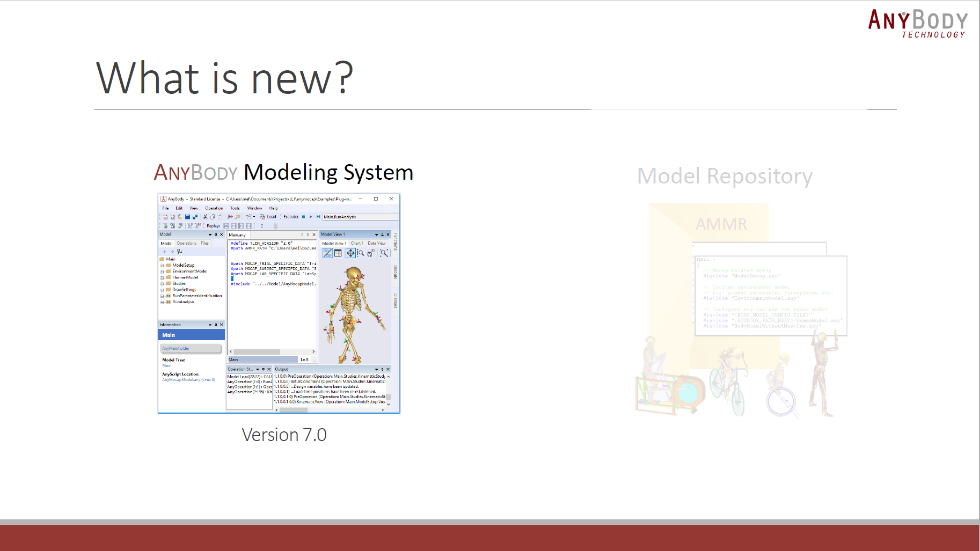Expand the RunParameterIdentification tree node
980x551 pixels.
click(x=162, y=296)
